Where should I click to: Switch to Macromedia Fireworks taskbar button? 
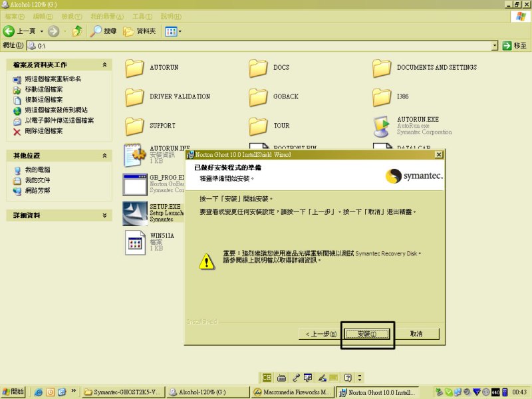coord(293,392)
